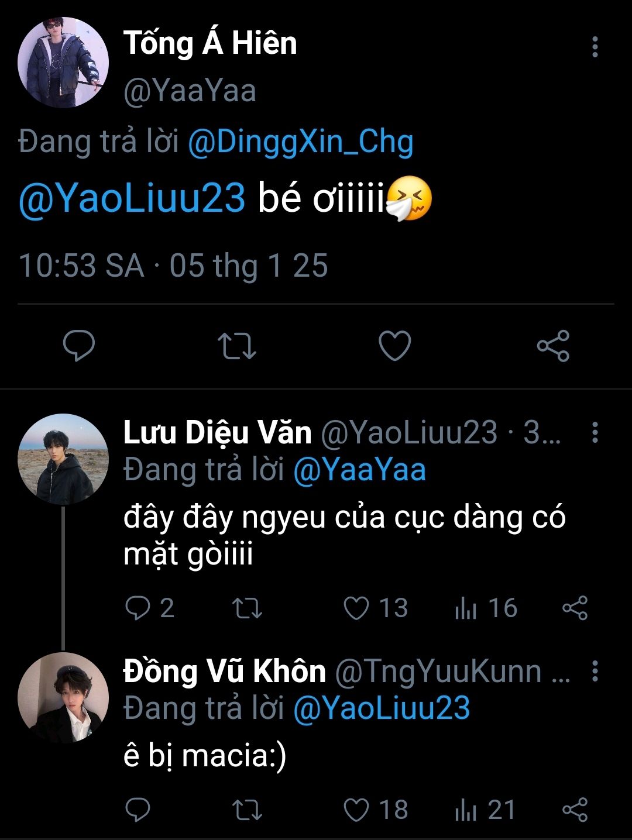632x840 pixels.
Task: Open the @DinggXin_Chg mention link
Action: 300,143
